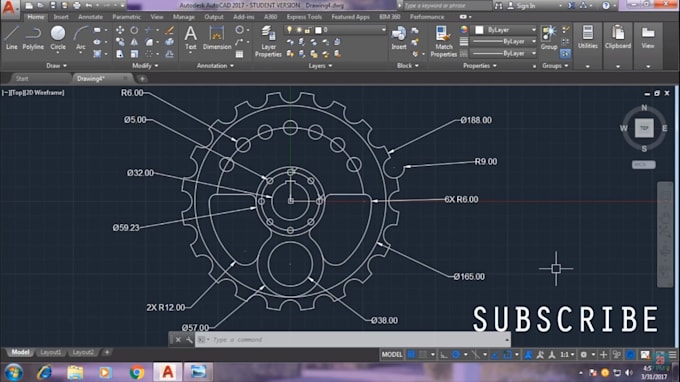Toggle layer lightbulb on/off in layer dropdown

289,30
